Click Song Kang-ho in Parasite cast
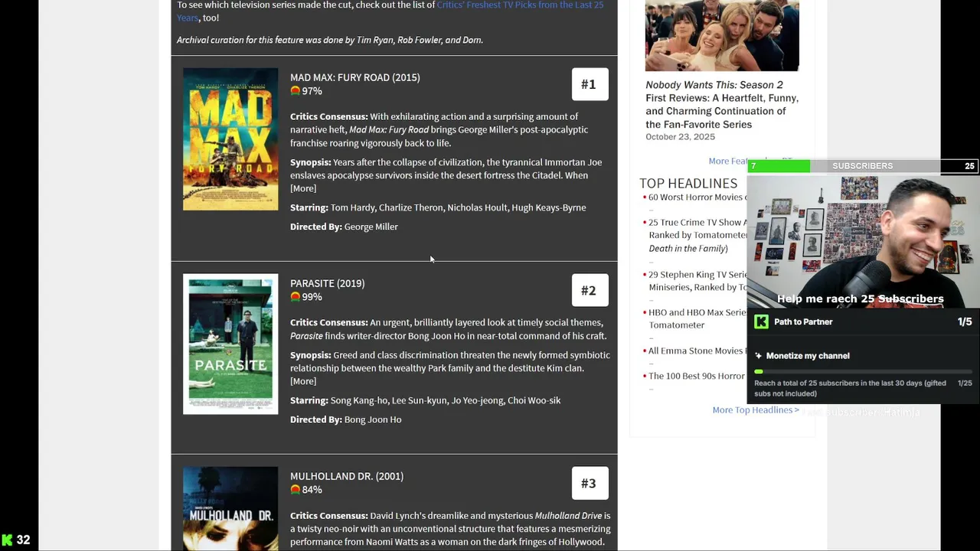The image size is (980, 551). coord(358,400)
